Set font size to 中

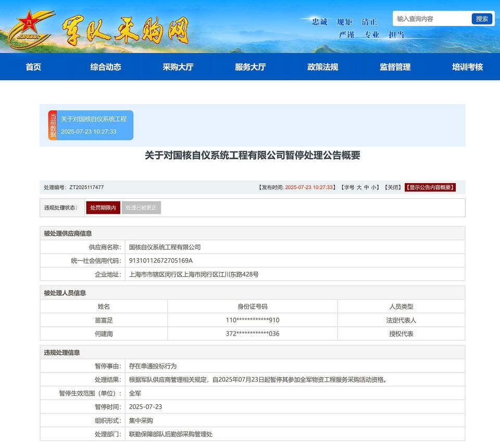[366, 187]
